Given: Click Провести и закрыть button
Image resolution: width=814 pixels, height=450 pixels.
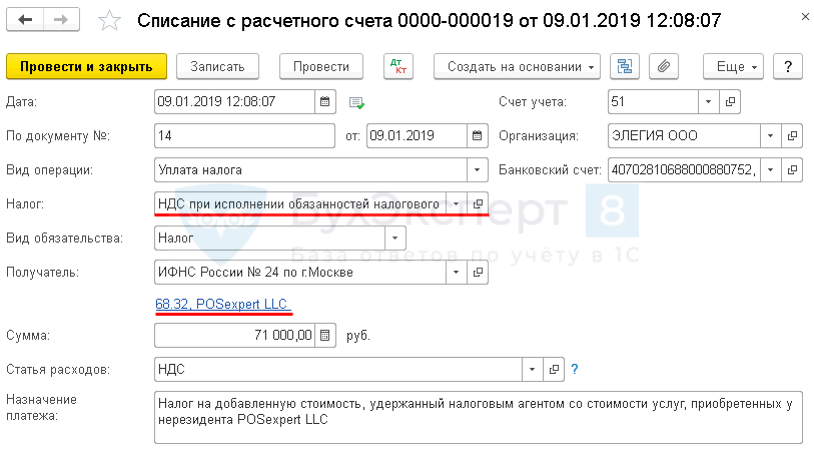Looking at the screenshot, I should [x=87, y=66].
